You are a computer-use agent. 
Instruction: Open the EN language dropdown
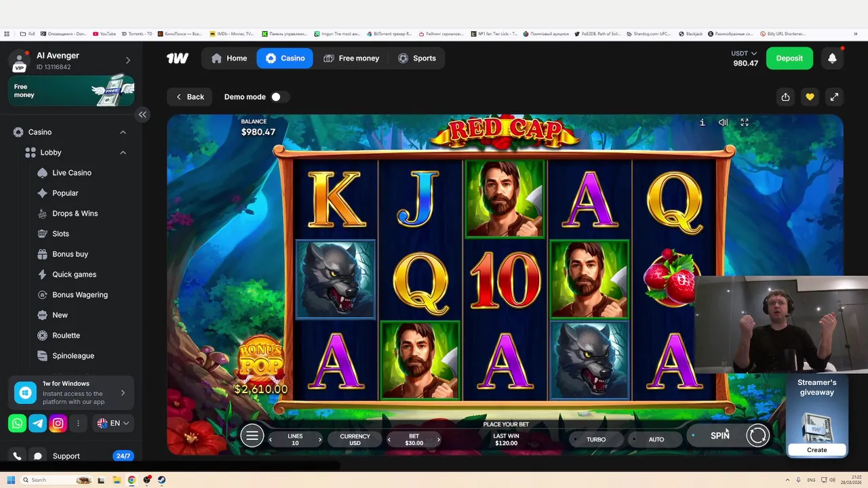113,423
